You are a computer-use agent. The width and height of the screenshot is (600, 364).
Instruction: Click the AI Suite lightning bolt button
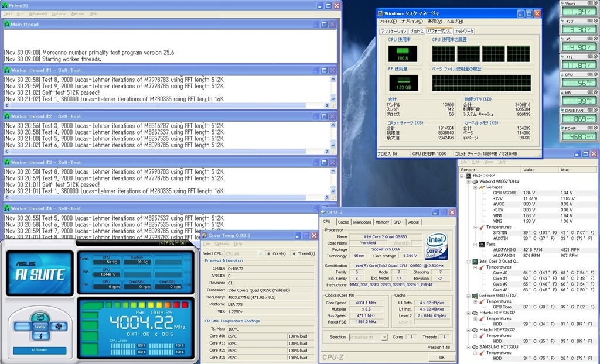(40, 336)
